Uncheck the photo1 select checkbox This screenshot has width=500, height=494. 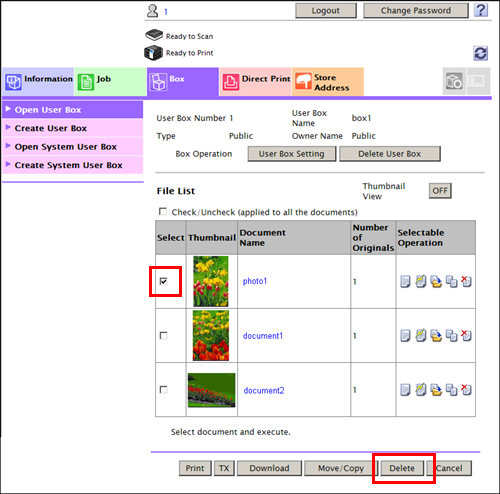[x=163, y=281]
